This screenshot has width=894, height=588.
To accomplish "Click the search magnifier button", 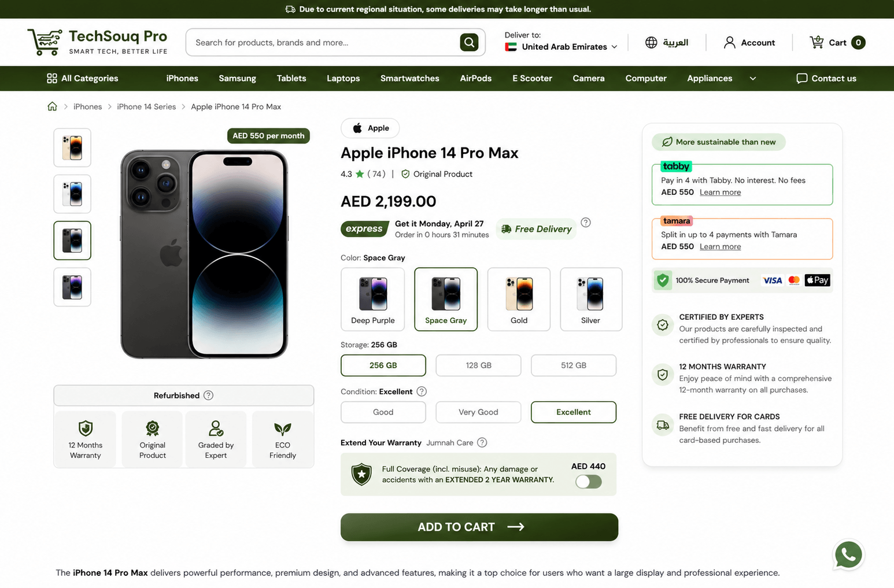I will [469, 42].
